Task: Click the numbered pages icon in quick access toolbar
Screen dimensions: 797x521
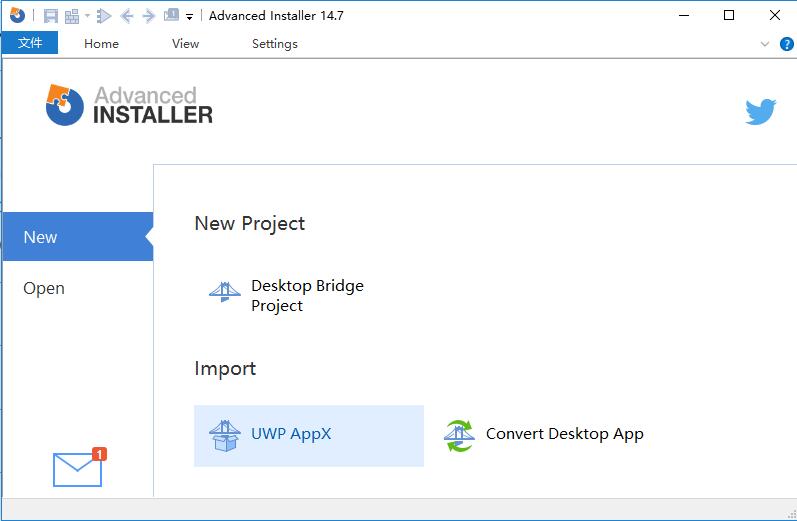Action: [171, 15]
